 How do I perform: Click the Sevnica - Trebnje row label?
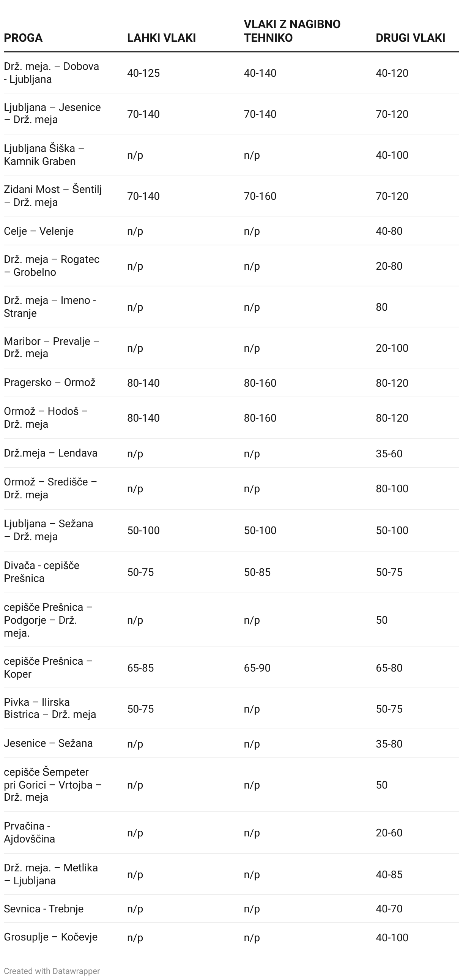click(44, 909)
